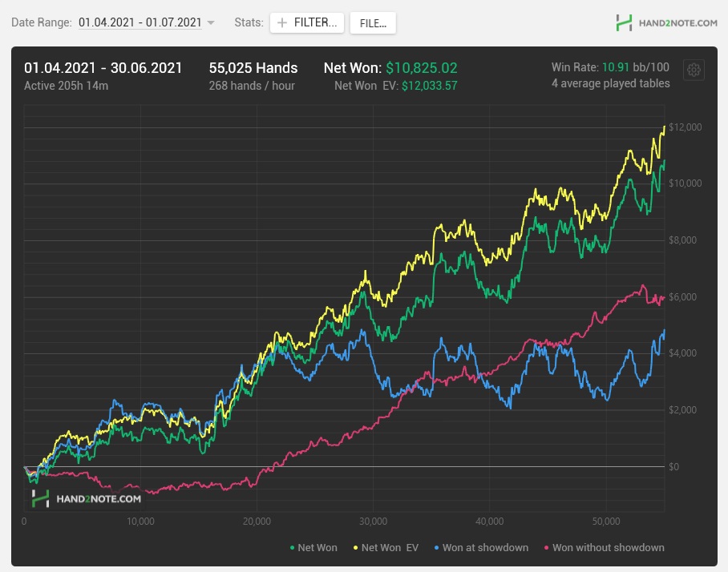Image resolution: width=728 pixels, height=572 pixels.
Task: Click the pink Won without showdown legend dot
Action: [547, 548]
